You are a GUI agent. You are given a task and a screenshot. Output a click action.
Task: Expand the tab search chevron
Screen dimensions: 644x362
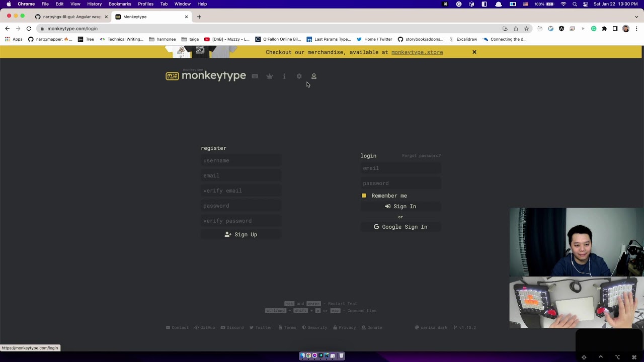point(636,17)
